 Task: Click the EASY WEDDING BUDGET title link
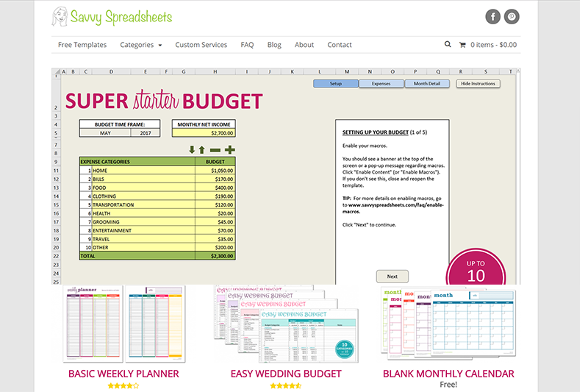pyautogui.click(x=286, y=374)
